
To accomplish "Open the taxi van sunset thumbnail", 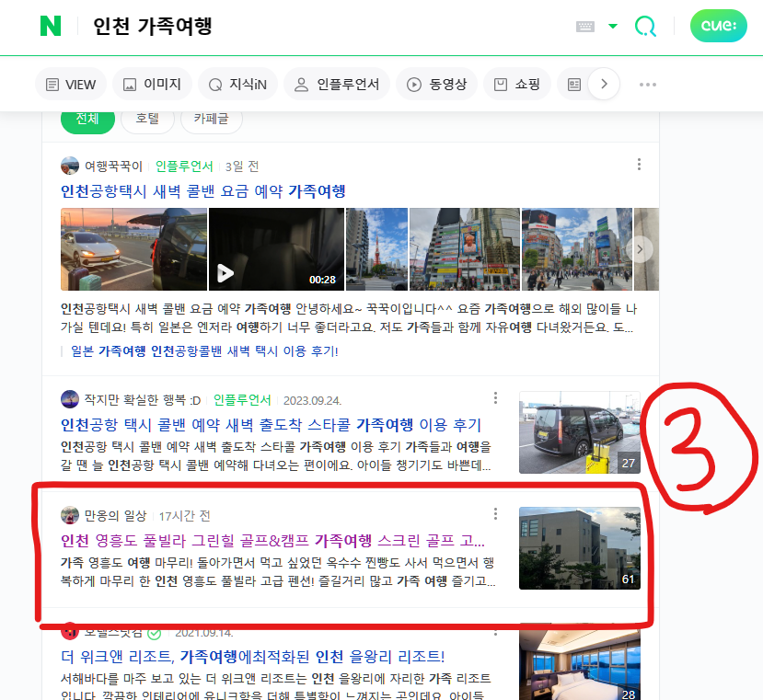I will pyautogui.click(x=133, y=249).
